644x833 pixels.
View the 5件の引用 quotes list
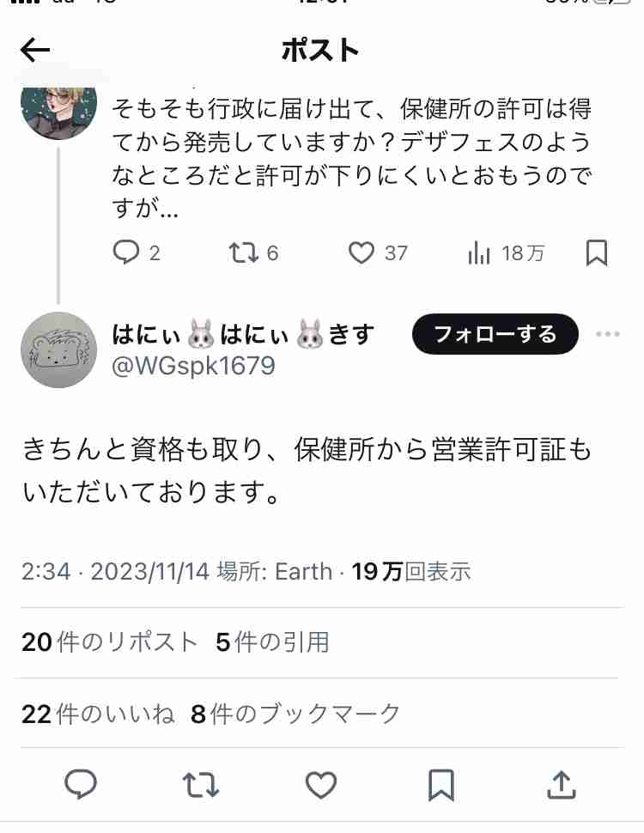[272, 642]
